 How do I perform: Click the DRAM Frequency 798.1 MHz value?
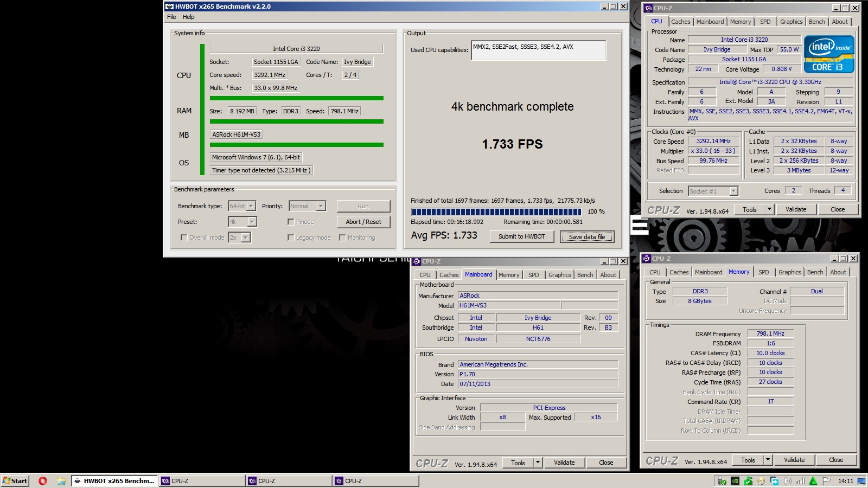tap(770, 333)
